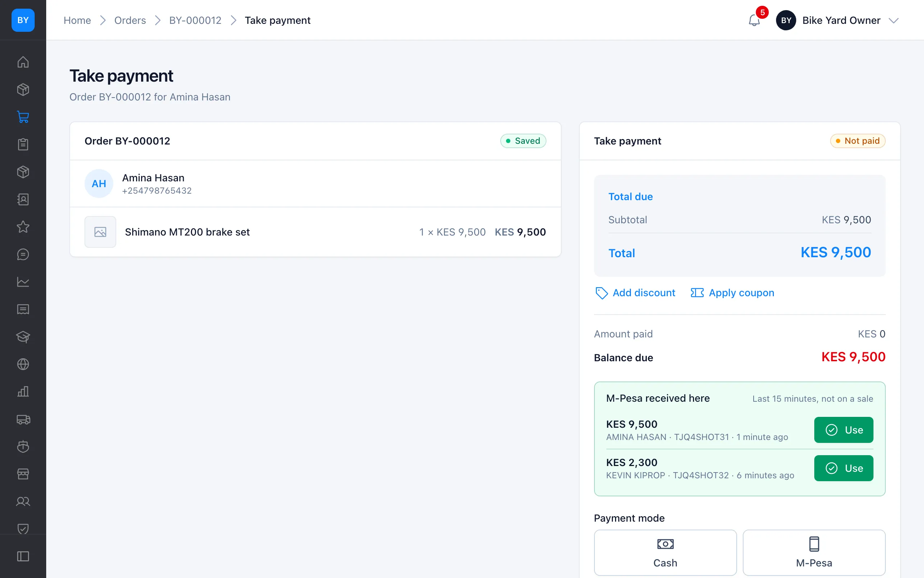Open the bar chart sidebar icon

(23, 392)
